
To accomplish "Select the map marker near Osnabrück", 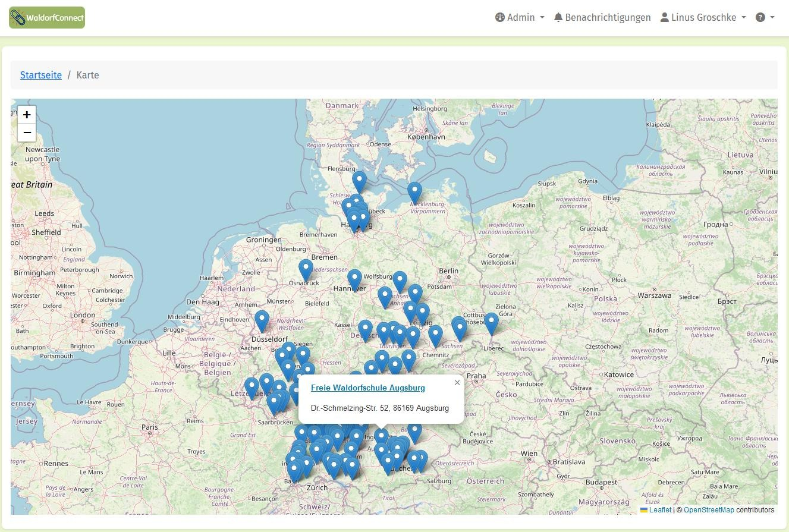I will point(306,270).
